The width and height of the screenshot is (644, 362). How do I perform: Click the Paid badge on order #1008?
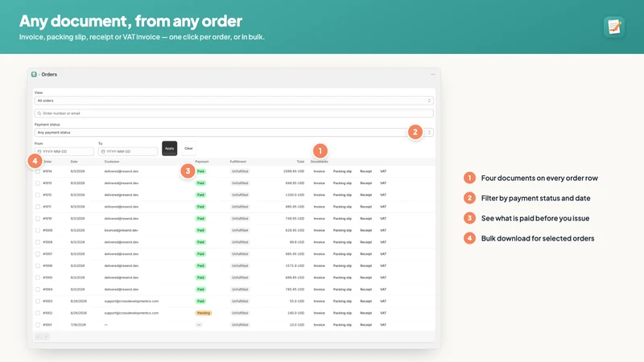pos(200,242)
